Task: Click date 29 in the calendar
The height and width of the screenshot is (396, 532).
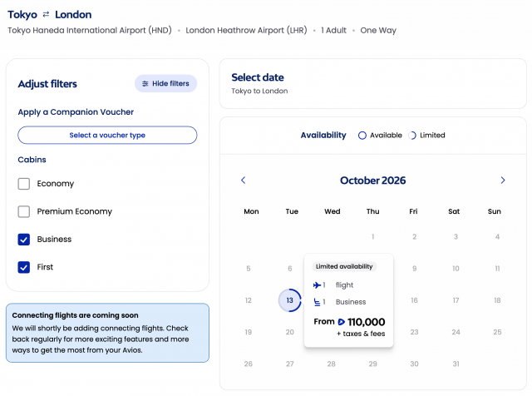Action: (373, 364)
